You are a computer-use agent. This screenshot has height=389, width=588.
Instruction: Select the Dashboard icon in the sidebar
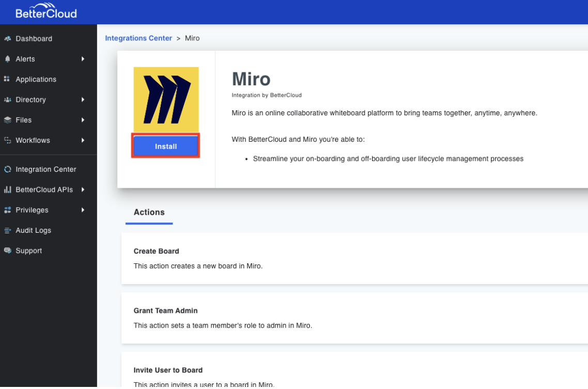7,38
